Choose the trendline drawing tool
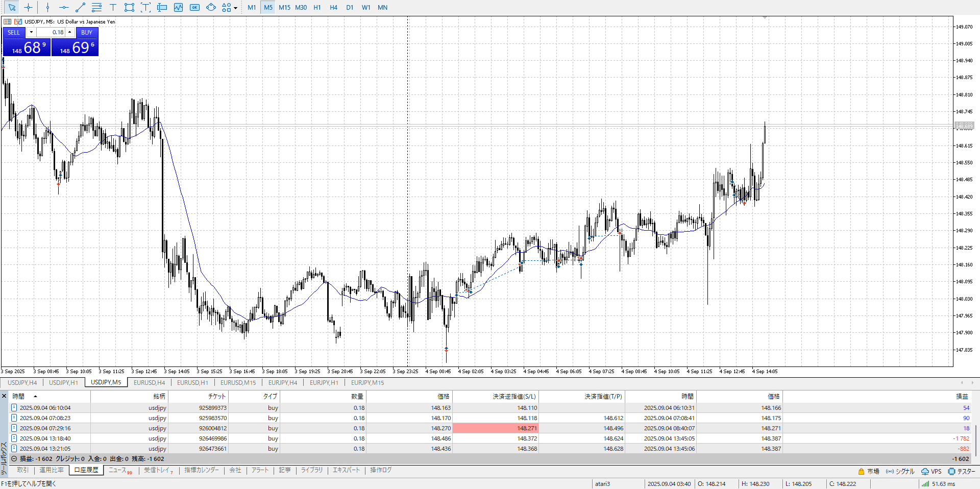980x489 pixels. pos(80,7)
